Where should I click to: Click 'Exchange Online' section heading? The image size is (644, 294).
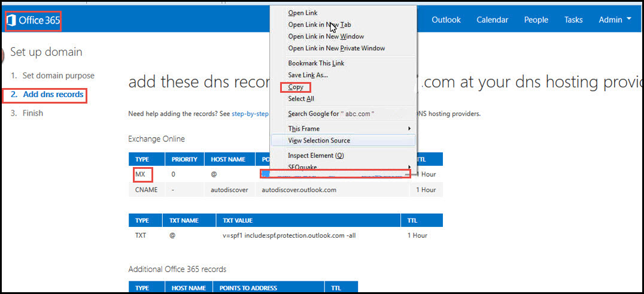click(x=156, y=139)
